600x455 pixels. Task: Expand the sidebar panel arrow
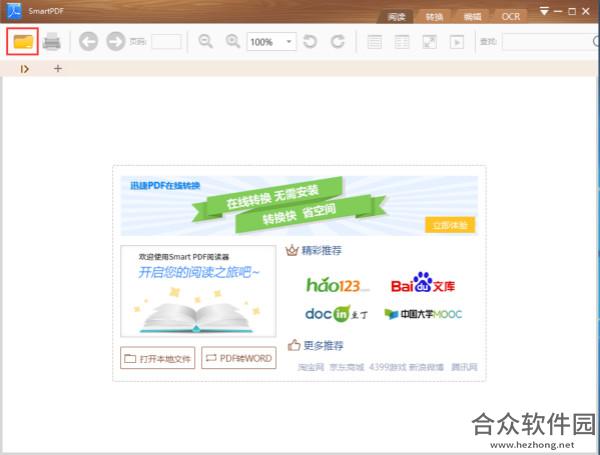[x=24, y=69]
